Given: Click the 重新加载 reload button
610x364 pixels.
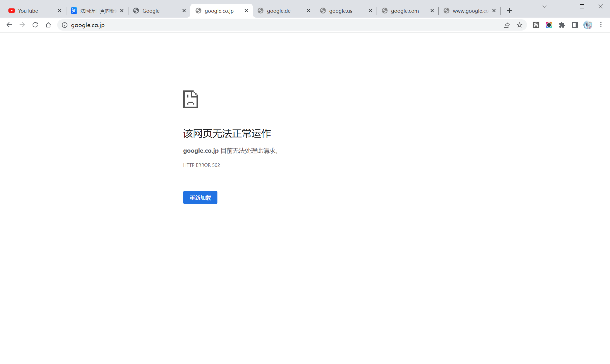Looking at the screenshot, I should [x=200, y=197].
